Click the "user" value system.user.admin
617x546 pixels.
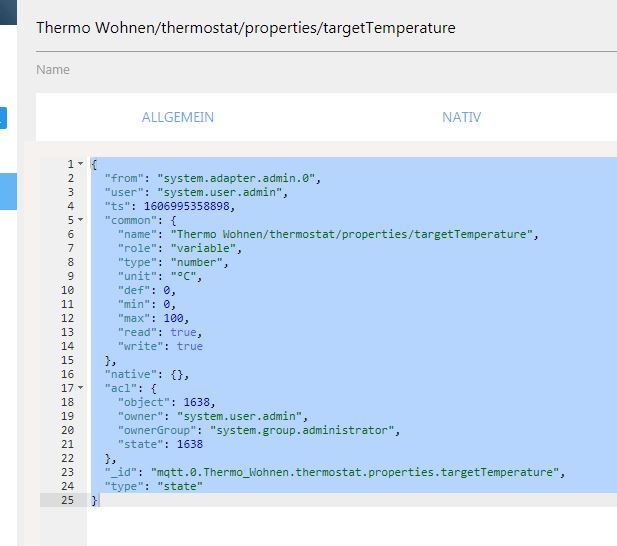click(x=220, y=192)
